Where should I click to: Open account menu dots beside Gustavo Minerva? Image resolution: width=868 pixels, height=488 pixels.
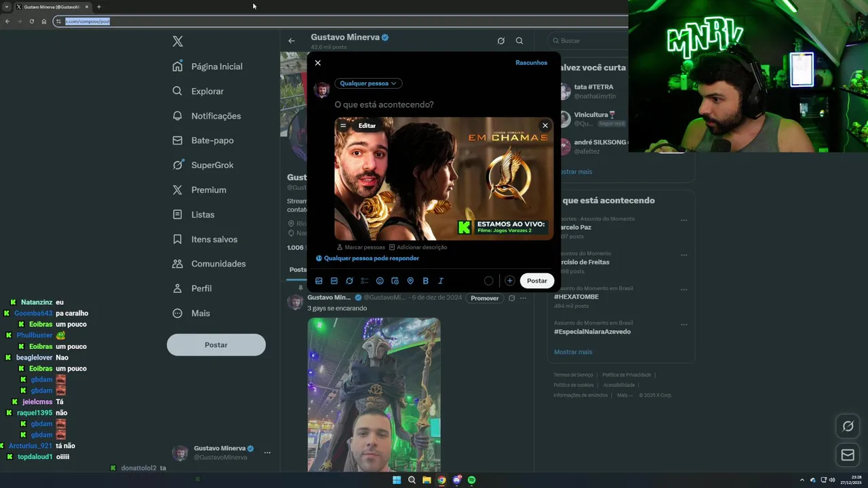click(x=267, y=453)
